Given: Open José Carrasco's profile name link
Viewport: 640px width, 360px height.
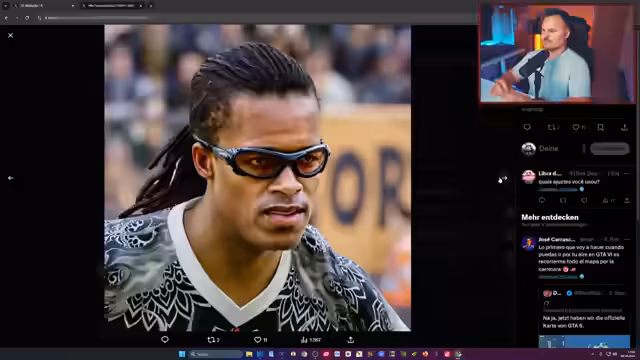Looking at the screenshot, I should [x=556, y=240].
